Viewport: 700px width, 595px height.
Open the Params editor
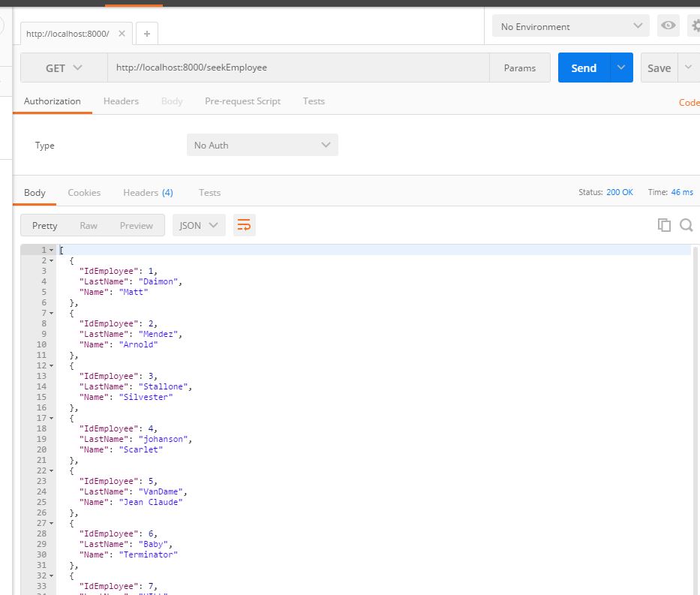click(520, 68)
